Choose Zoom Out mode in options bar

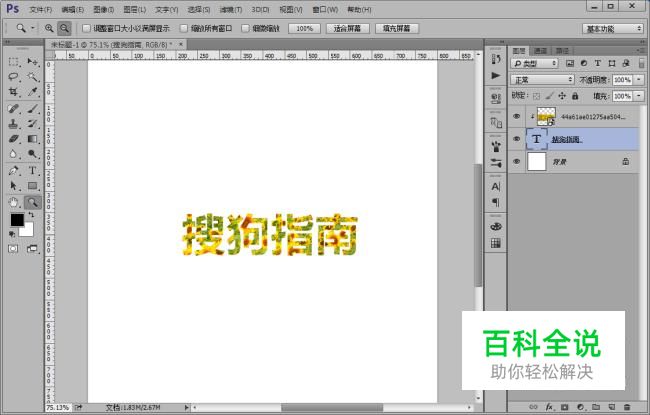pyautogui.click(x=64, y=28)
